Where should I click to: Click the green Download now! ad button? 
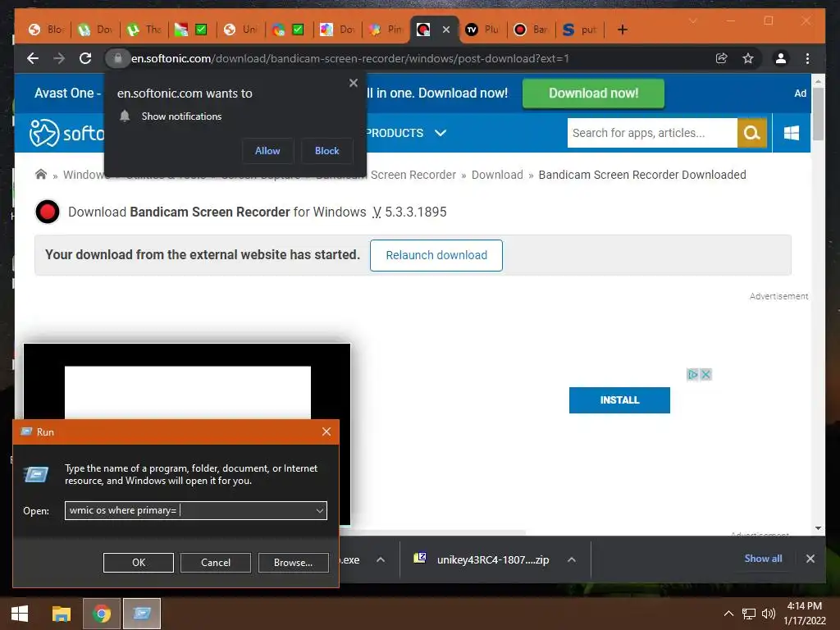tap(593, 94)
